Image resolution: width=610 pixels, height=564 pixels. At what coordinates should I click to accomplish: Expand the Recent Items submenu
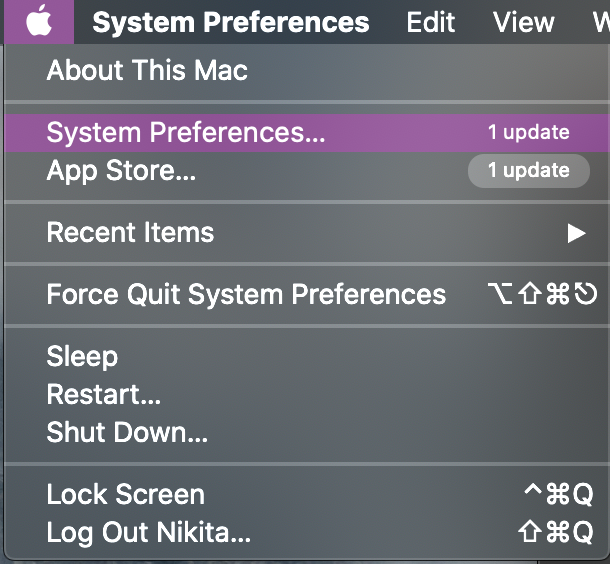tap(130, 232)
